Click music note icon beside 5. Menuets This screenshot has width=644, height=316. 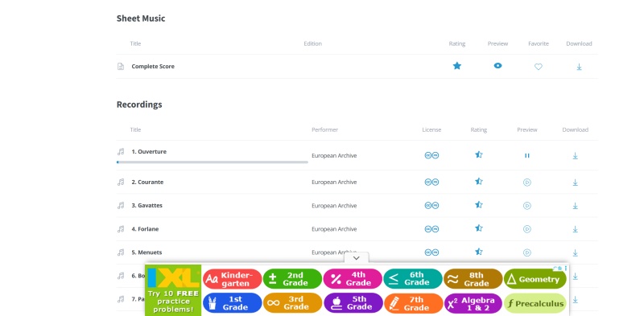(x=121, y=252)
